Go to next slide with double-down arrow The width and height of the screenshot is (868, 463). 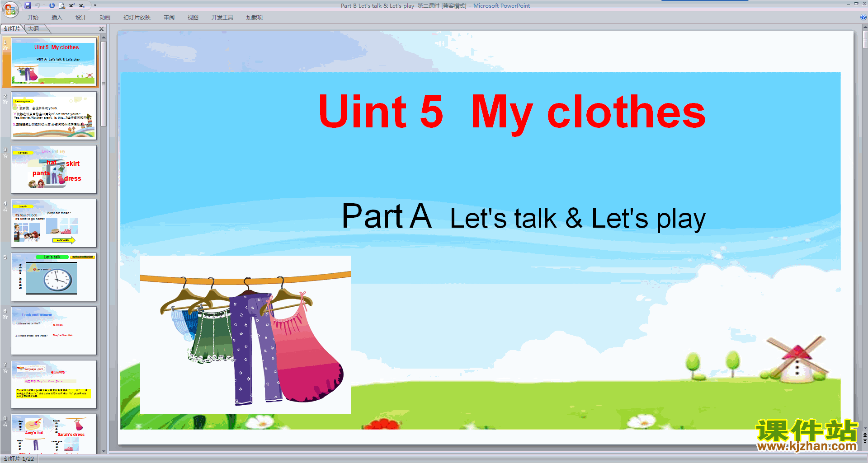[864, 442]
